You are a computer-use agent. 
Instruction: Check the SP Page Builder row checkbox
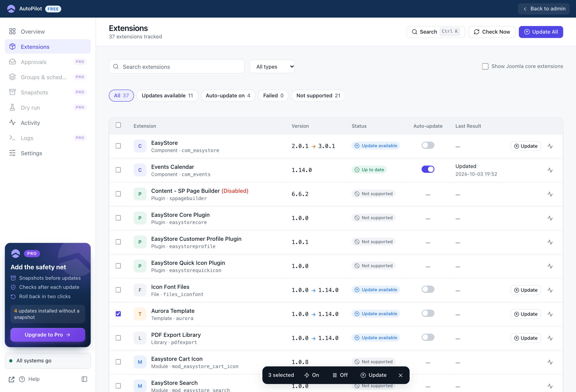click(118, 194)
